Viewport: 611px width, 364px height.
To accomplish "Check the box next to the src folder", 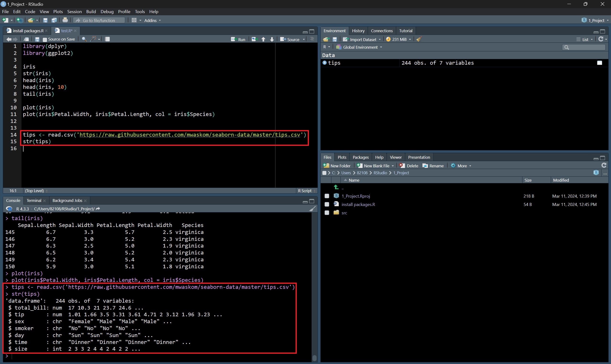I will point(327,213).
